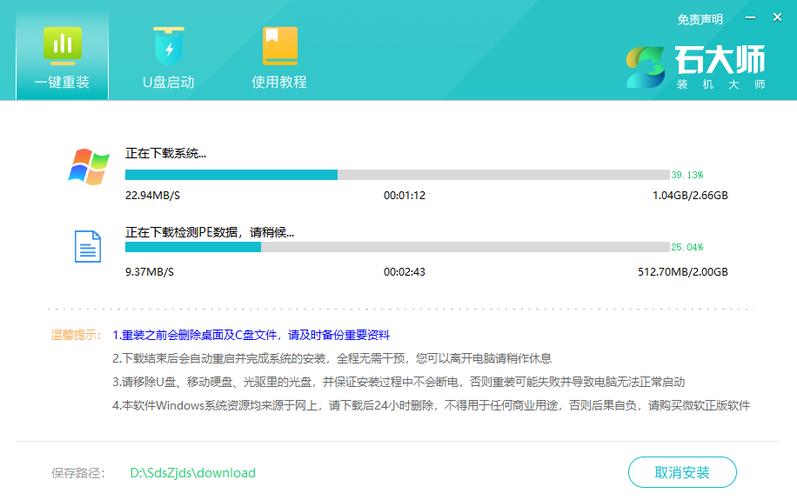Click the 1.04GB/2.66GB size text
The image size is (797, 500).
(690, 195)
